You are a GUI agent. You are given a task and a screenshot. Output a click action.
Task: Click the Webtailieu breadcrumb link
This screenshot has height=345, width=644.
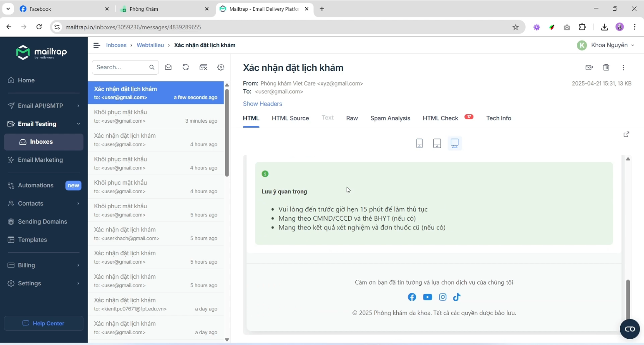pos(150,45)
